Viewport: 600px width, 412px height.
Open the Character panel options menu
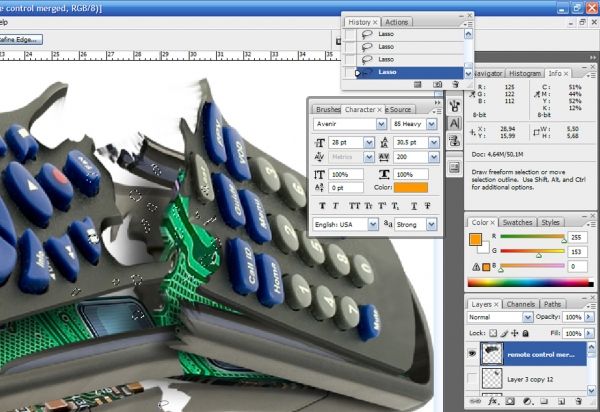pos(437,111)
